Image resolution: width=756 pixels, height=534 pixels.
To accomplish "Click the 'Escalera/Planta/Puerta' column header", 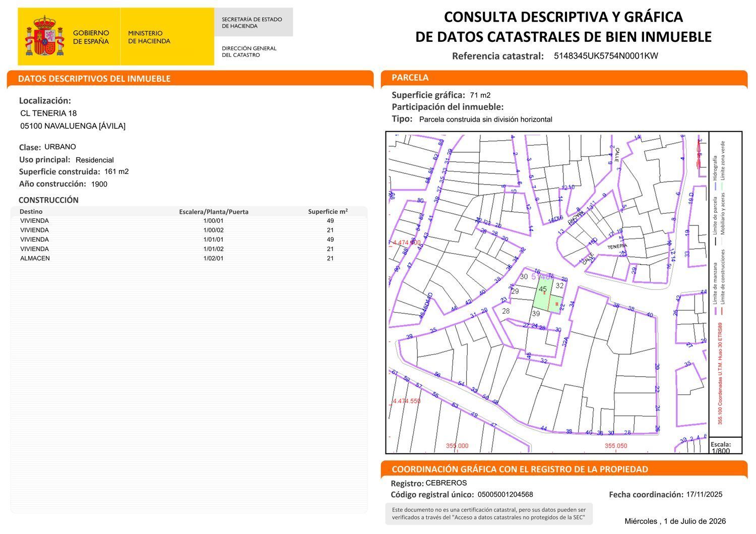I will 214,212.
